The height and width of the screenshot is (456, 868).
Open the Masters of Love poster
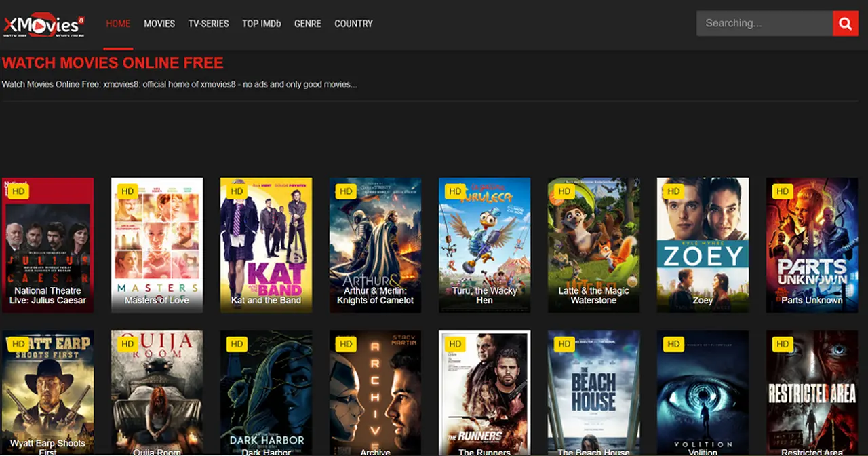[x=157, y=245]
